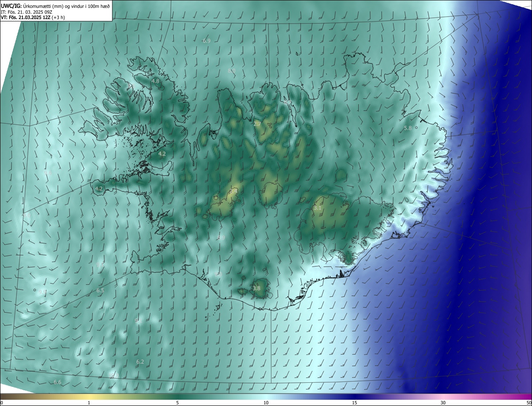Screen dimensions: 532x406
Task: Click the legend tick label 30
Action: 443,403
